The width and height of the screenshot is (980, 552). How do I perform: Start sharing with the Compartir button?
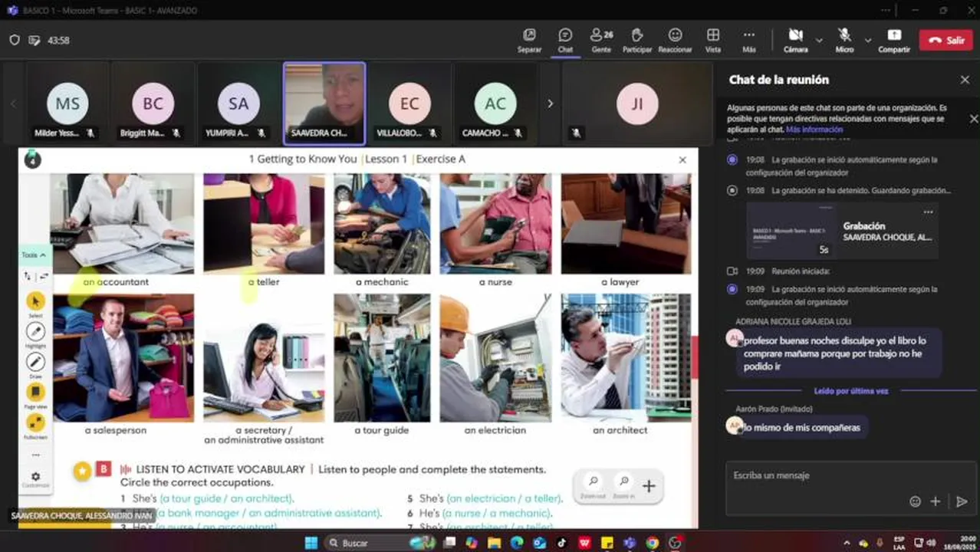(x=894, y=40)
